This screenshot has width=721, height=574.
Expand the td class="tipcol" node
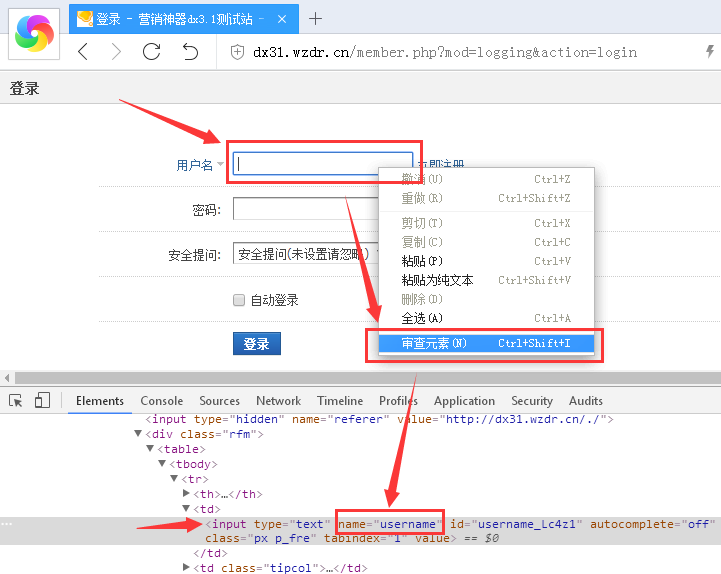(x=186, y=568)
